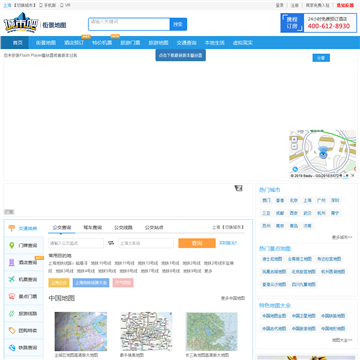Screen dimensions: 360x360
Task: Click the 北京故宫地图 tag
Action: pos(303,272)
